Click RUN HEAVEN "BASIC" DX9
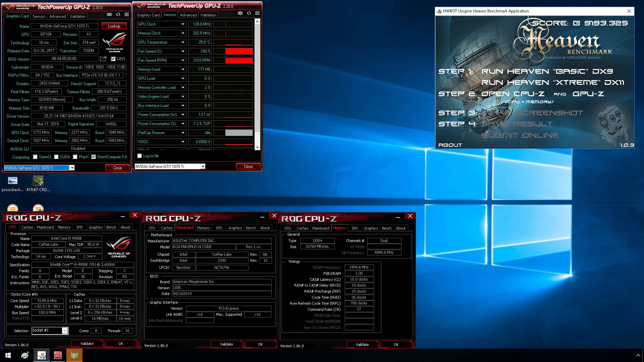 point(547,71)
